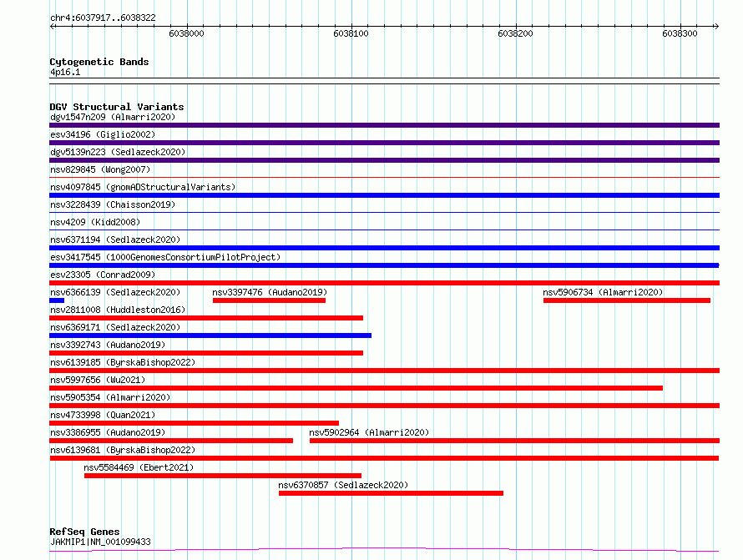Open variant nsv3392743 (Audano2019) label
Screen dimensions: 743x560
108,345
